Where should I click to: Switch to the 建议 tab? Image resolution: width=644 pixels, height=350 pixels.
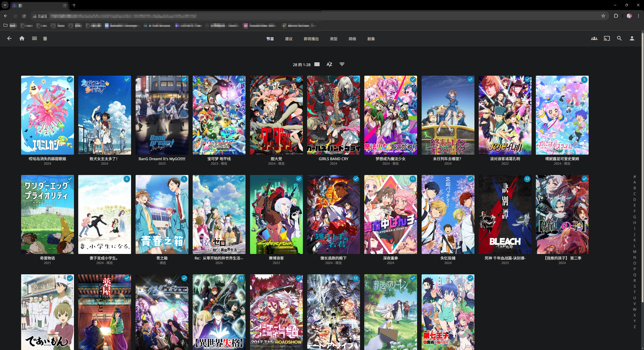point(289,39)
